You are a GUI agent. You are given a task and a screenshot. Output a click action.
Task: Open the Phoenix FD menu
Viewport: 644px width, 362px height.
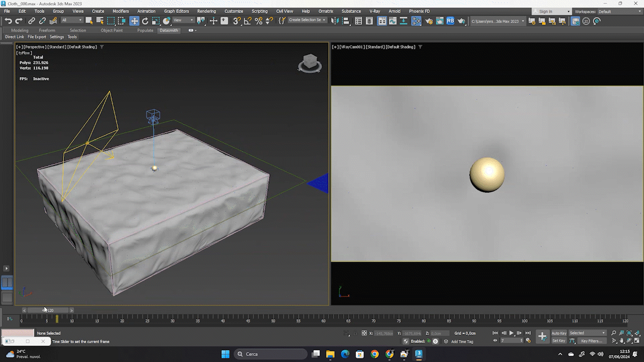click(x=419, y=11)
